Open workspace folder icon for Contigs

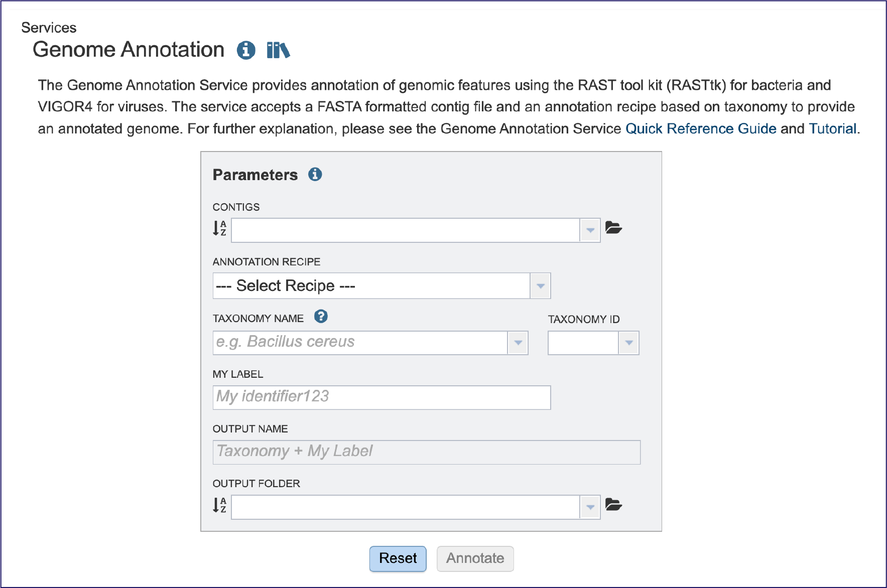click(x=613, y=228)
